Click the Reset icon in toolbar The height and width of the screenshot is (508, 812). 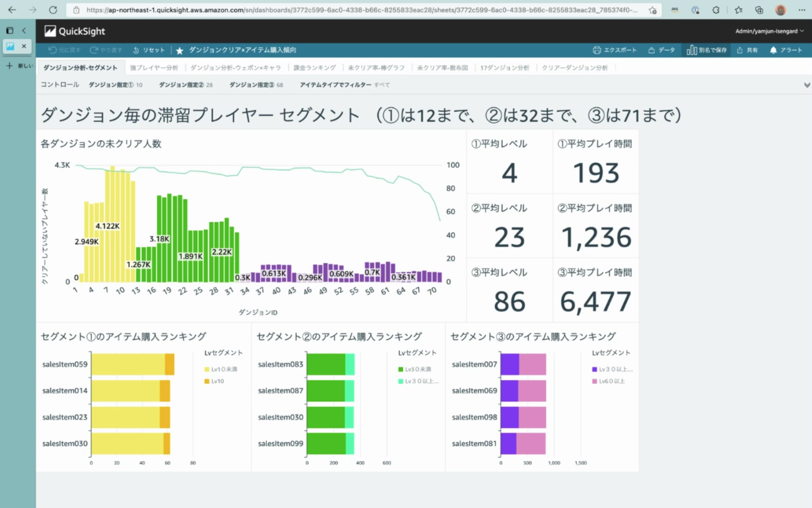tap(136, 50)
